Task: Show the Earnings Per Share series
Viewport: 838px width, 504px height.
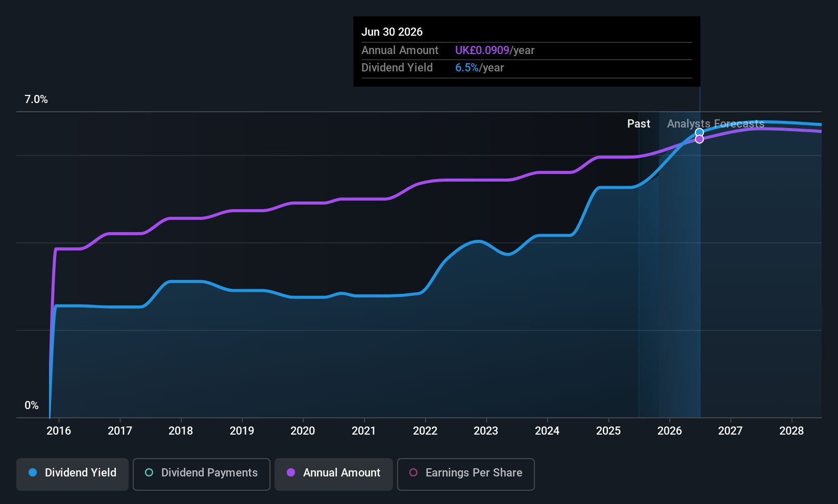Action: click(x=465, y=473)
